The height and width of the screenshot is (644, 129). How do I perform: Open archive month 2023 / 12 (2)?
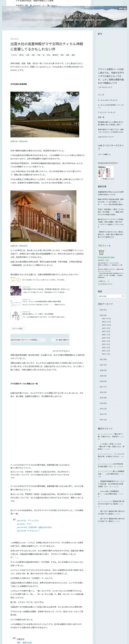(106, 318)
